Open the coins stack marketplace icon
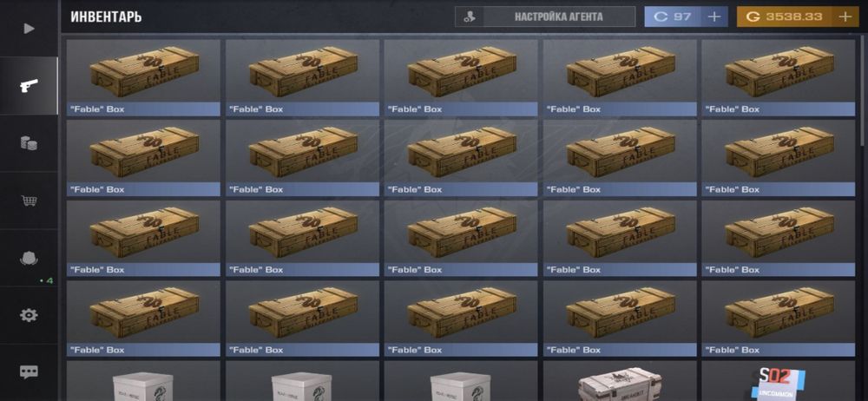This screenshot has width=868, height=401. 29,143
